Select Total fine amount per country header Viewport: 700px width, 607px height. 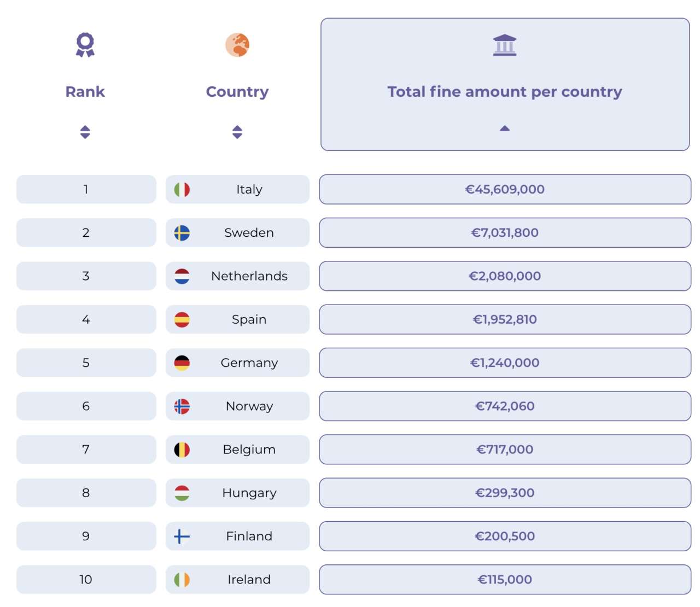(505, 92)
